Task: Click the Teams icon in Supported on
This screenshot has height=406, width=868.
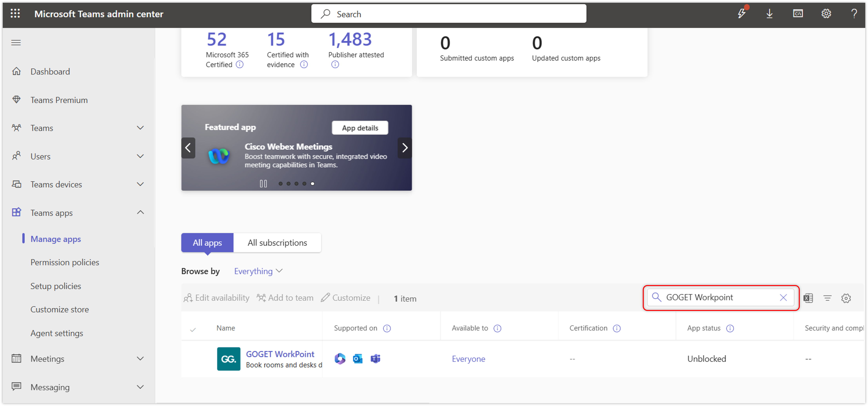Action: pos(375,359)
